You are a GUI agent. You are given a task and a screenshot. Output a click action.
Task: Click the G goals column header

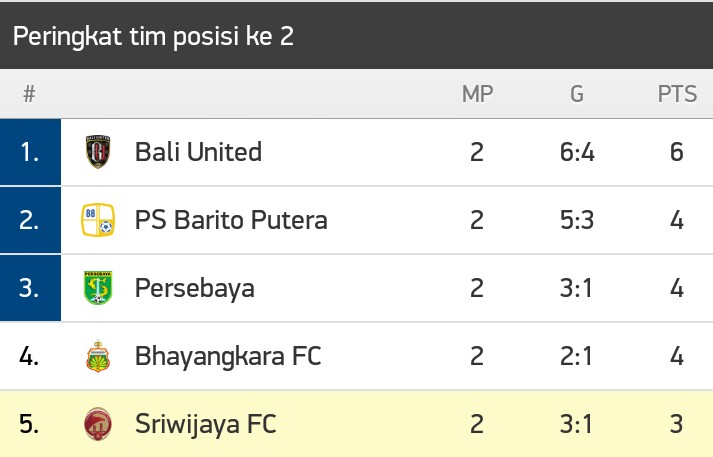577,95
